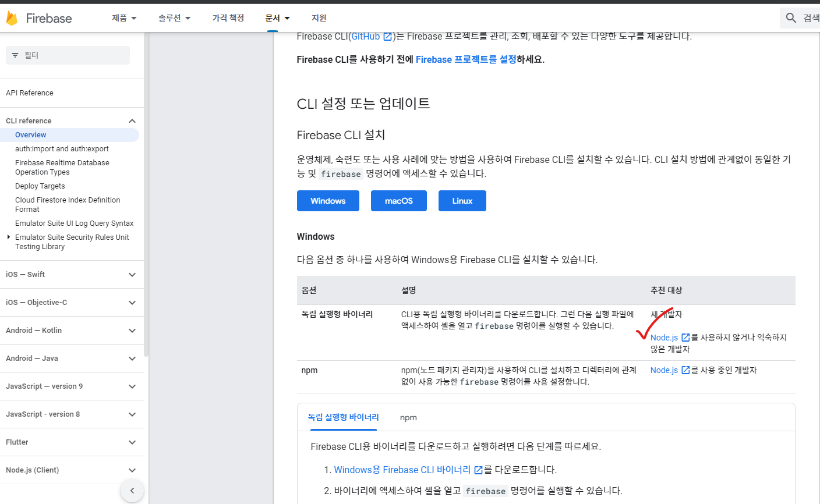This screenshot has width=820, height=504.
Task: Click the search box in the header
Action: [x=800, y=18]
